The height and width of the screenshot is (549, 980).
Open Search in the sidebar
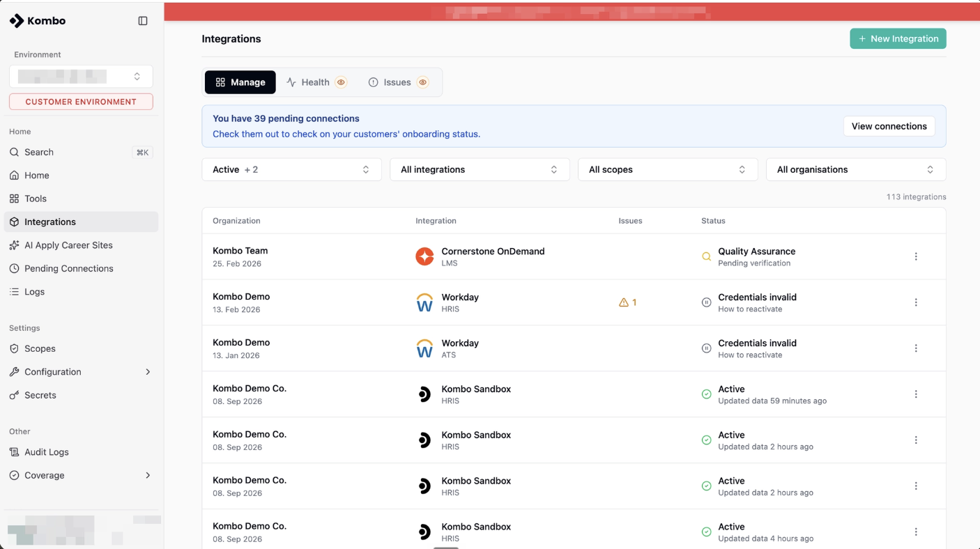coord(81,152)
